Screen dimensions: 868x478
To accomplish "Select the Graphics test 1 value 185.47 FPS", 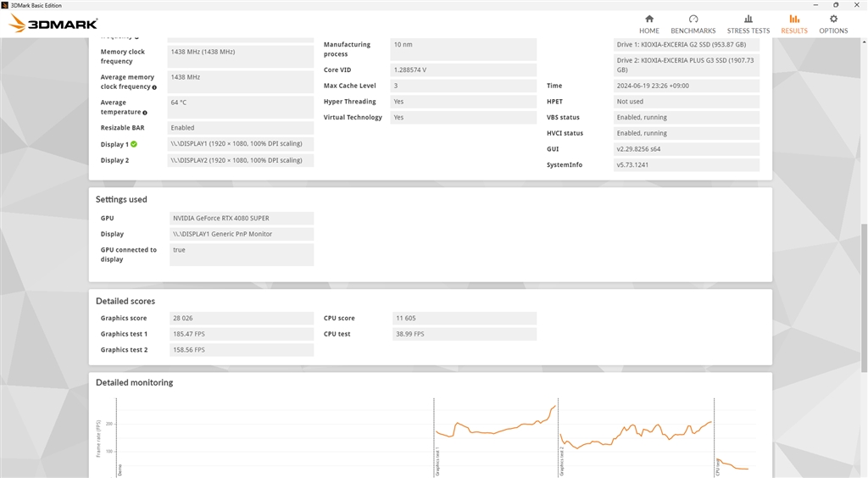I will [x=242, y=334].
